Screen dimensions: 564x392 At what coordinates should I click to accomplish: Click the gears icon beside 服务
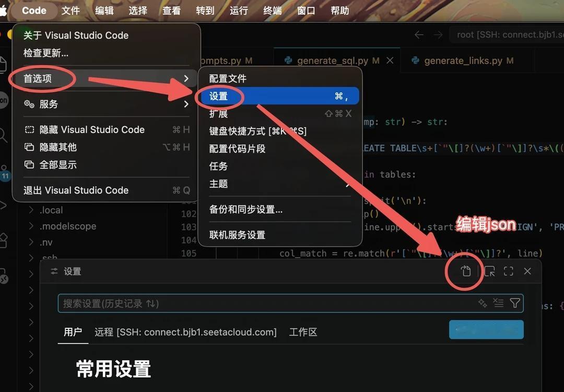coord(29,104)
